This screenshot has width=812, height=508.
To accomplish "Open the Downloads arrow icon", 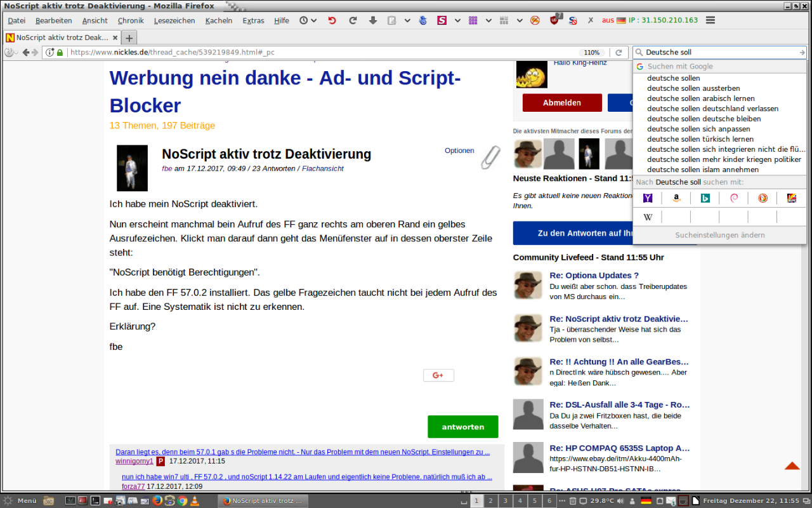I will click(x=373, y=20).
